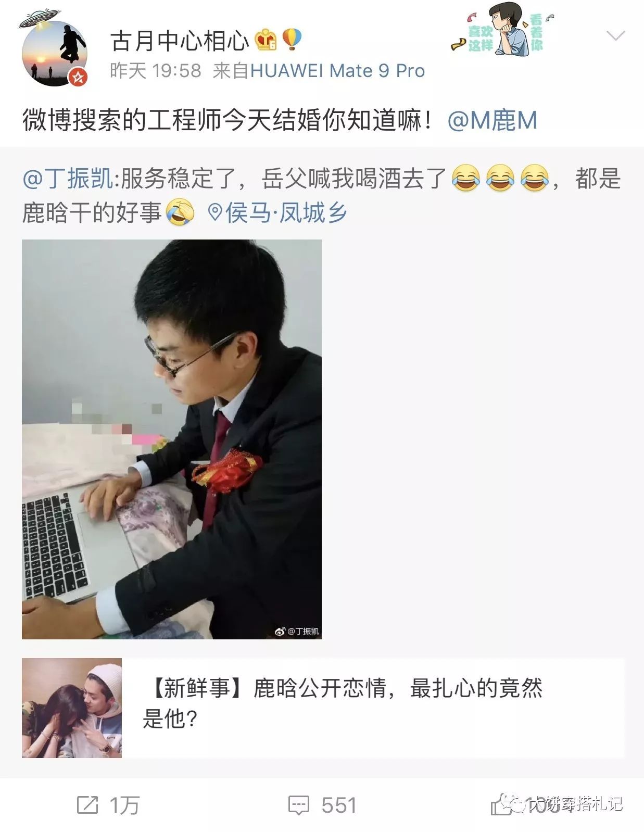
Task: Tap the comment bubble icon
Action: point(298,805)
